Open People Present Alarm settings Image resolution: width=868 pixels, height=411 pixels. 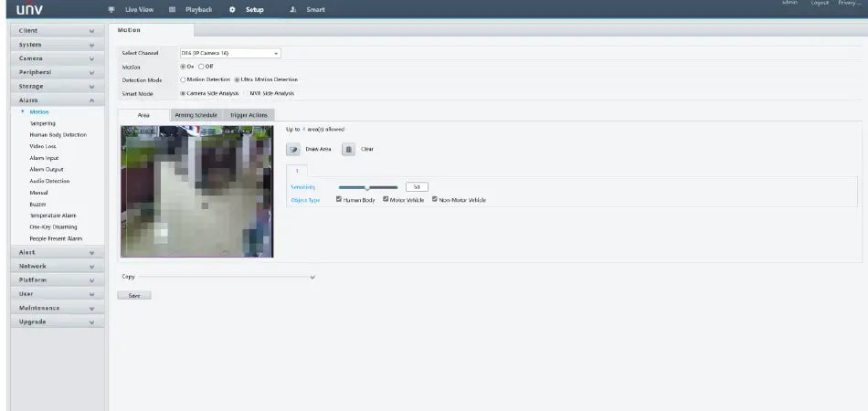tap(56, 238)
